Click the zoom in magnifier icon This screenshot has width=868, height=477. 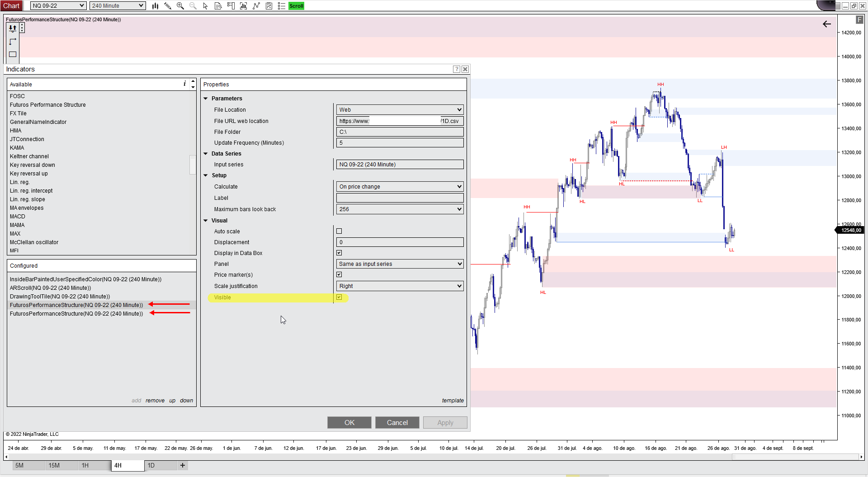[180, 6]
